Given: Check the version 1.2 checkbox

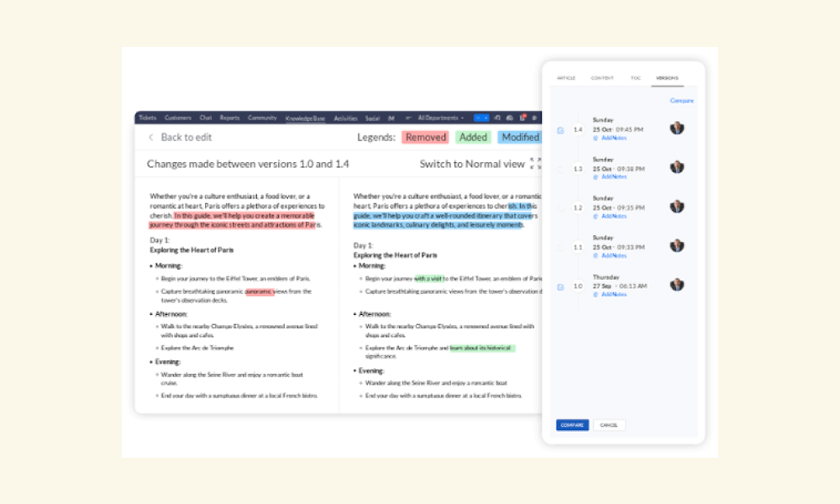Looking at the screenshot, I should click(x=560, y=208).
